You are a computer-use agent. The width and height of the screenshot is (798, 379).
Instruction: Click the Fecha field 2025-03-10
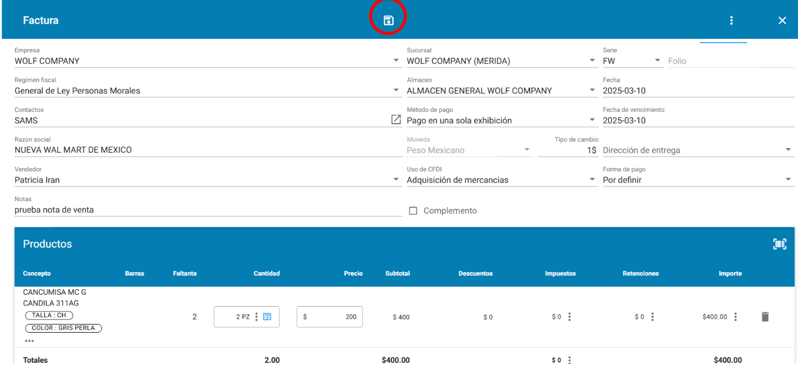point(698,91)
